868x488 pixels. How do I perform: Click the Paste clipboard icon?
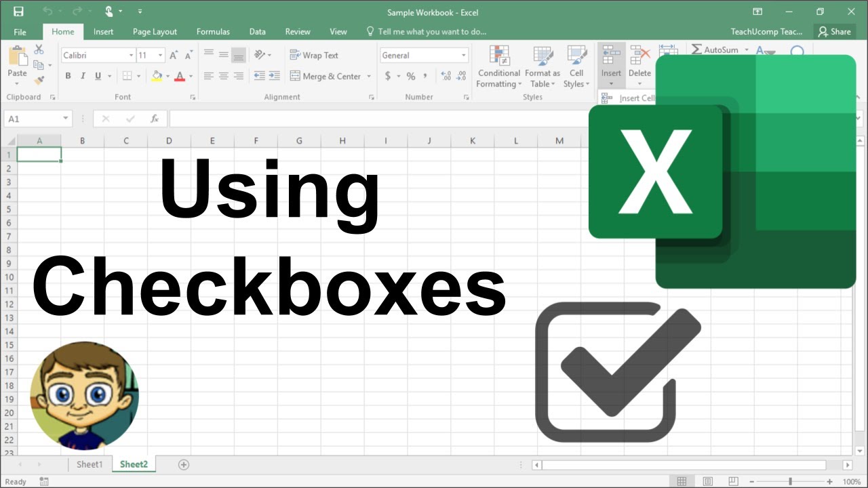18,57
